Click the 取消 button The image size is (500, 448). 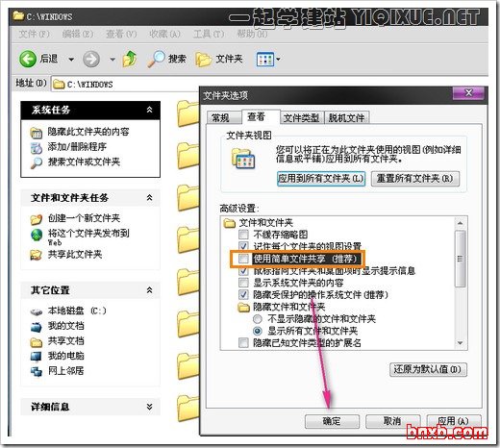pos(392,421)
